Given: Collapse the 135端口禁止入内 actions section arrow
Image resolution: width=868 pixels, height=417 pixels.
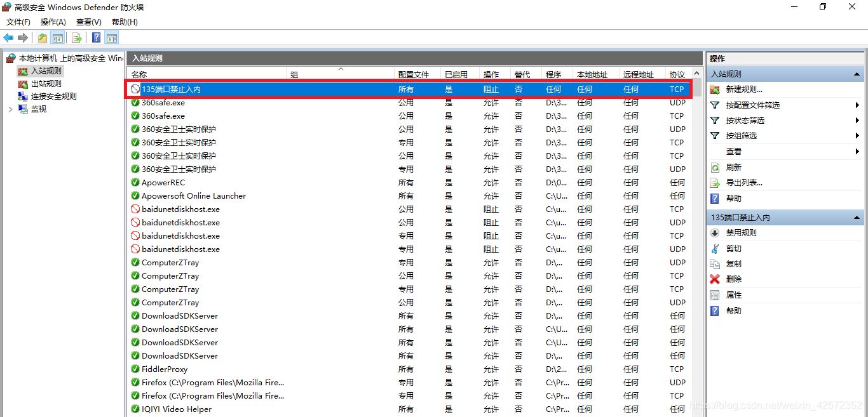Looking at the screenshot, I should click(857, 218).
